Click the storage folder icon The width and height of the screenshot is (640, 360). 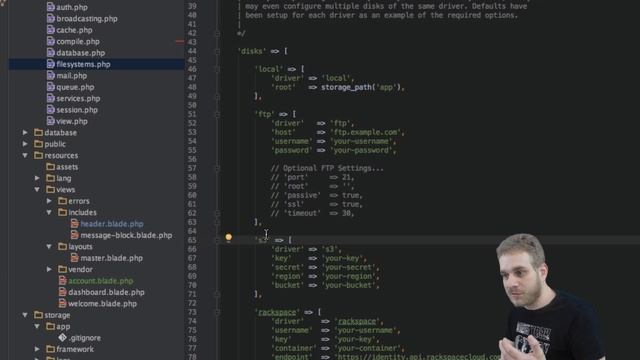39,315
